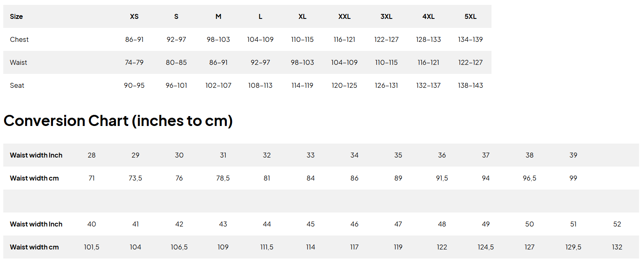Image resolution: width=644 pixels, height=263 pixels.
Task: Click the XS size column header
Action: click(134, 17)
